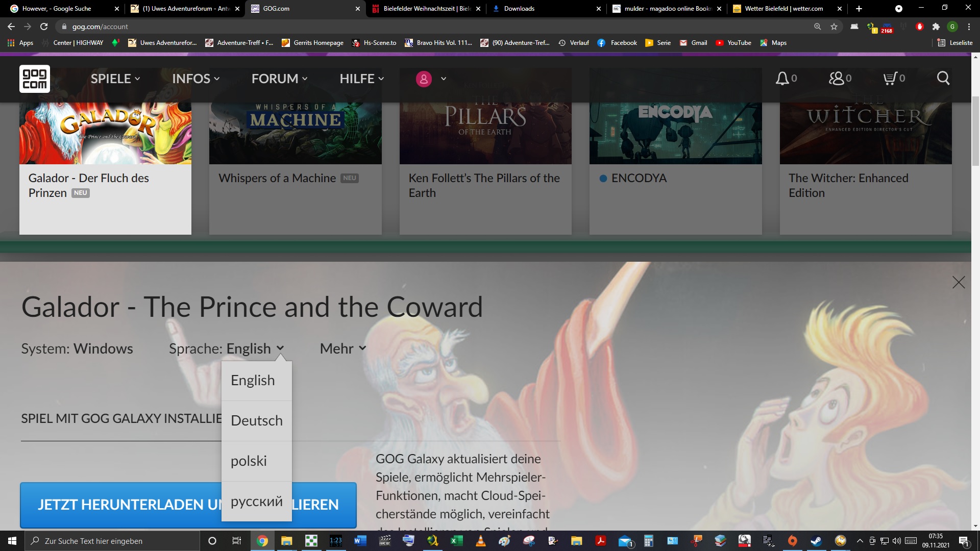Close the Galador details panel
This screenshot has height=551, width=980.
coord(959,283)
